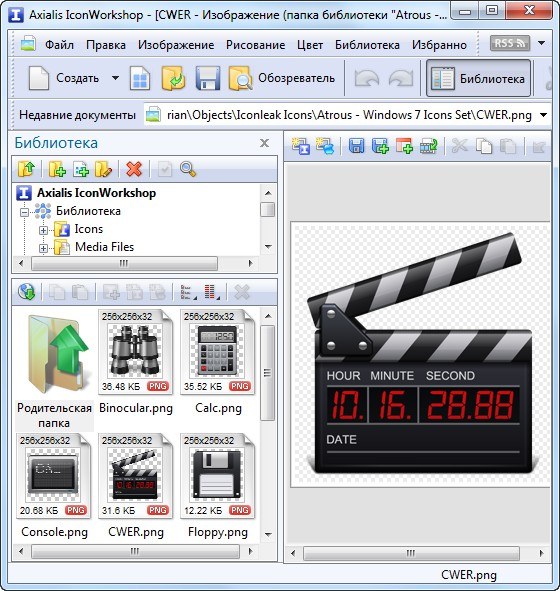This screenshot has height=591, width=560.
Task: Click the film strip convert icon in editor toolbar
Action: (428, 146)
